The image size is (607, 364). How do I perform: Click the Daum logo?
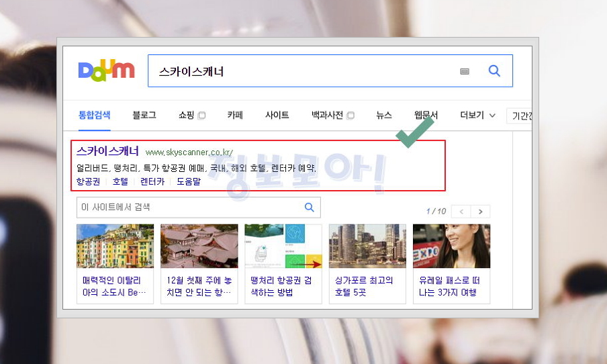tap(107, 71)
